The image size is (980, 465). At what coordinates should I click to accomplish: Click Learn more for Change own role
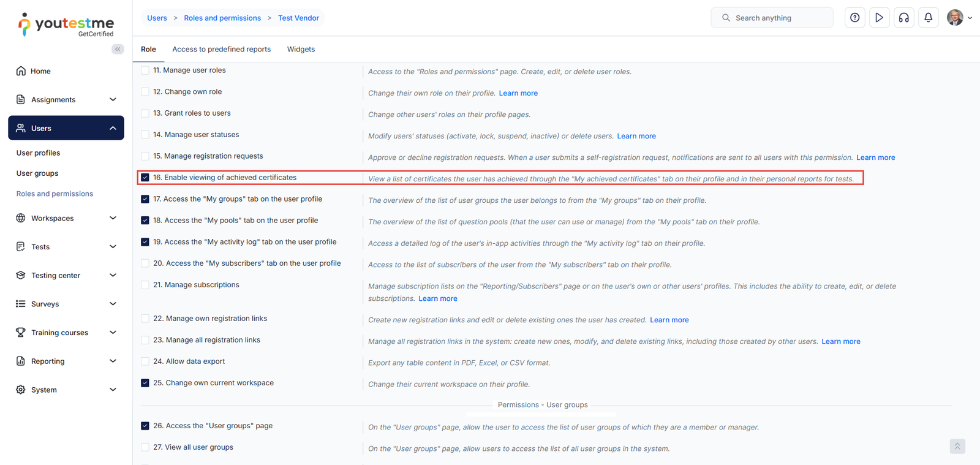pos(518,93)
